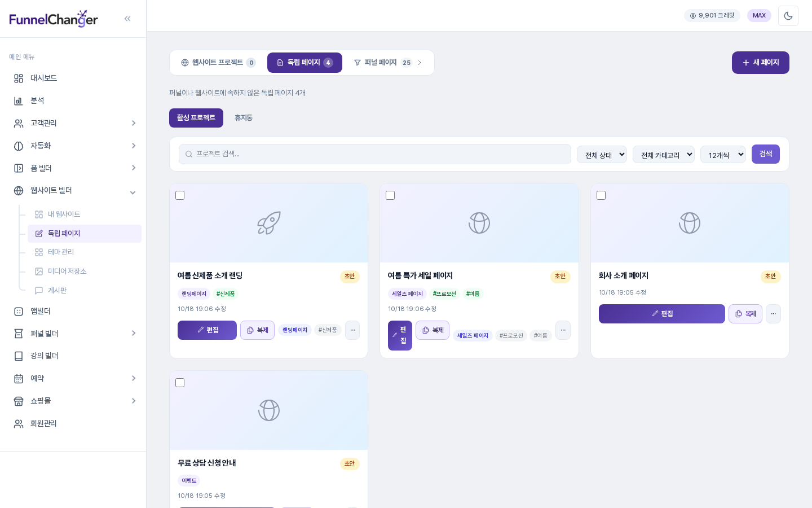Go to 회원관리 in sidebar
The width and height of the screenshot is (812, 508).
(x=73, y=423)
